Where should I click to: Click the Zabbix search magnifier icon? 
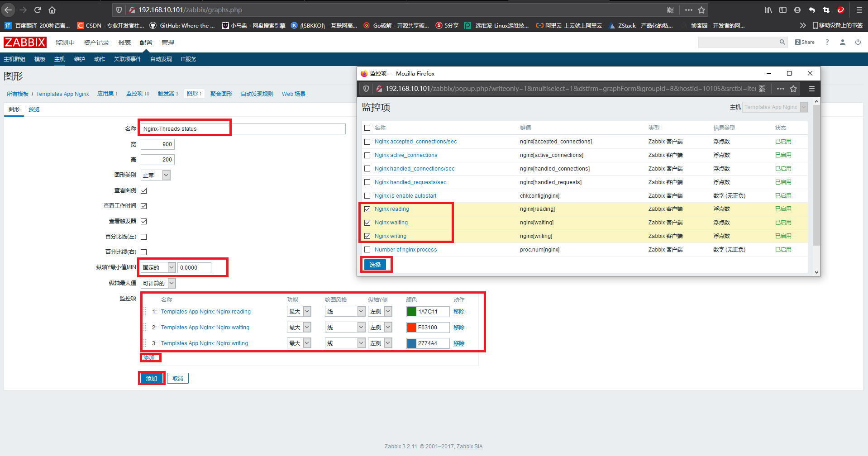point(782,42)
